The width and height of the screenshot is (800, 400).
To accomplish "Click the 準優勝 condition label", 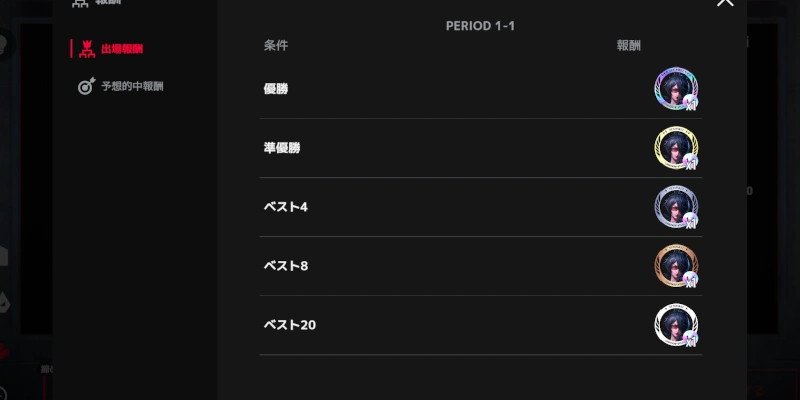I will tap(282, 148).
